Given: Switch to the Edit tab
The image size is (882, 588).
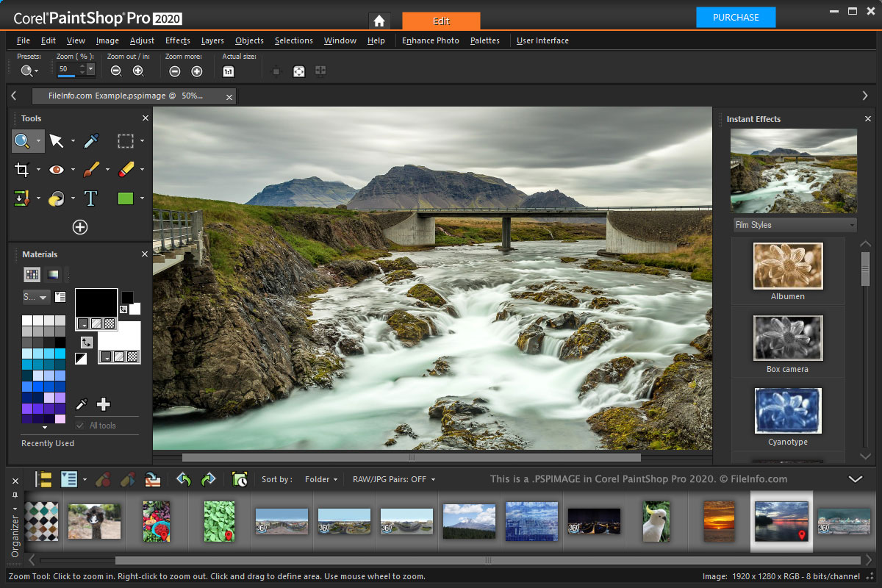Looking at the screenshot, I should [x=441, y=21].
